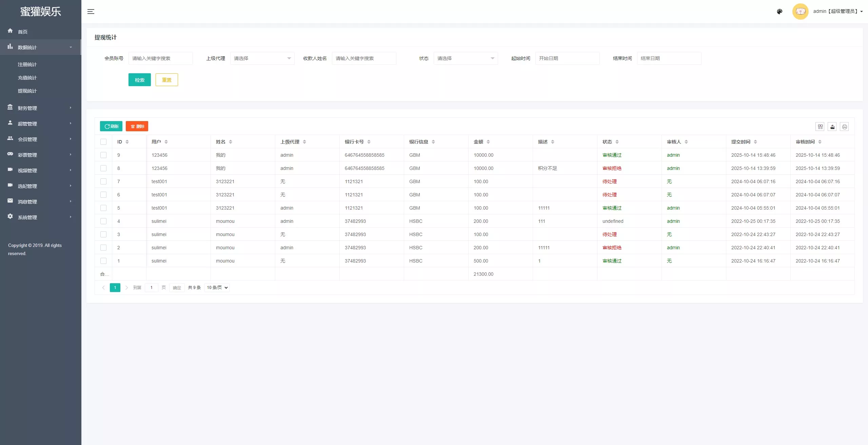Open the 上级代理 dropdown filter
Image resolution: width=868 pixels, height=445 pixels.
pyautogui.click(x=262, y=58)
